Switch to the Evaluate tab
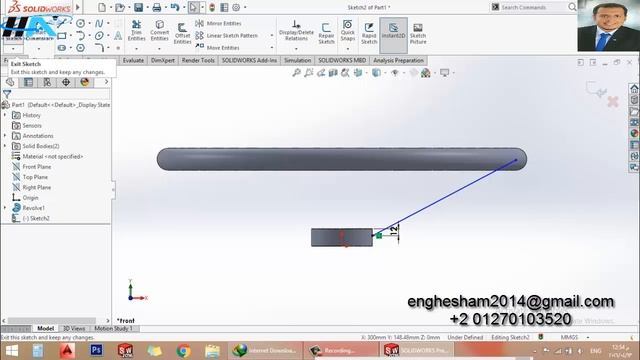The width and height of the screenshot is (640, 360). coord(133,60)
